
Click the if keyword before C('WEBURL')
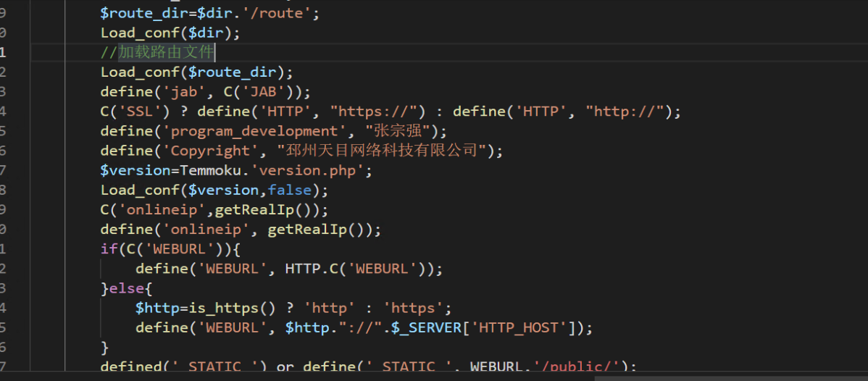pos(109,249)
